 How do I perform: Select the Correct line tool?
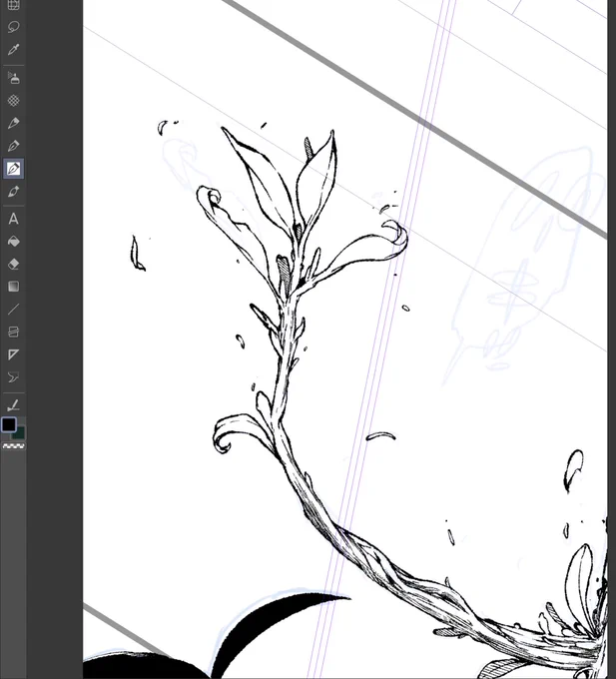coord(13,405)
